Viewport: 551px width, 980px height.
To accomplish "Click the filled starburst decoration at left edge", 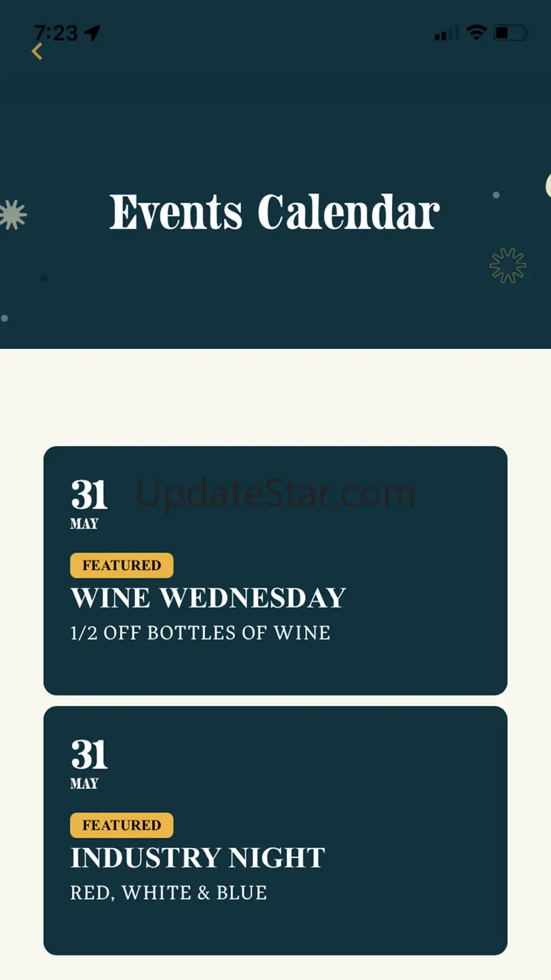I will click(x=12, y=214).
